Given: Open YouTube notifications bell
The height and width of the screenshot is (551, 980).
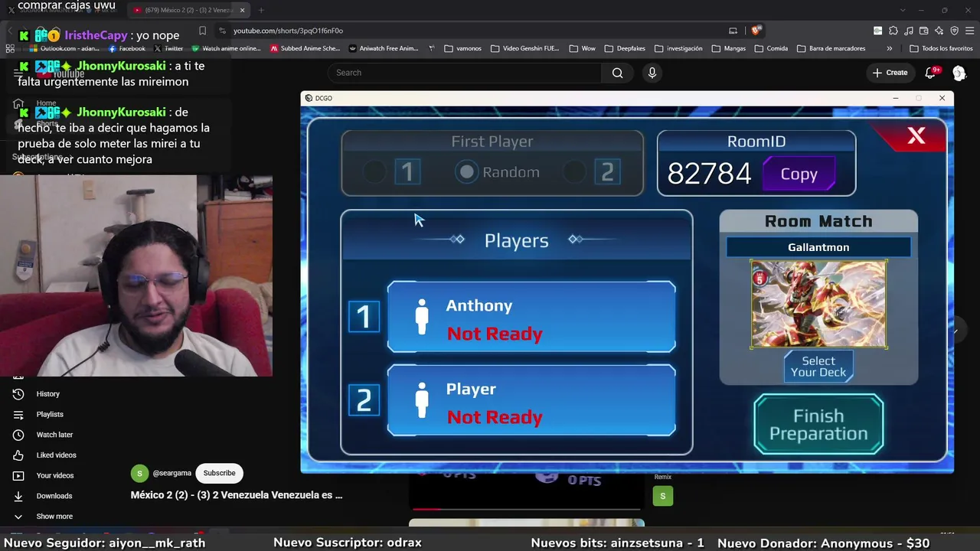Looking at the screenshot, I should tap(930, 73).
